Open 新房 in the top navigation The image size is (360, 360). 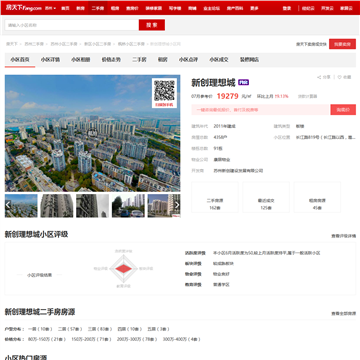[80, 8]
